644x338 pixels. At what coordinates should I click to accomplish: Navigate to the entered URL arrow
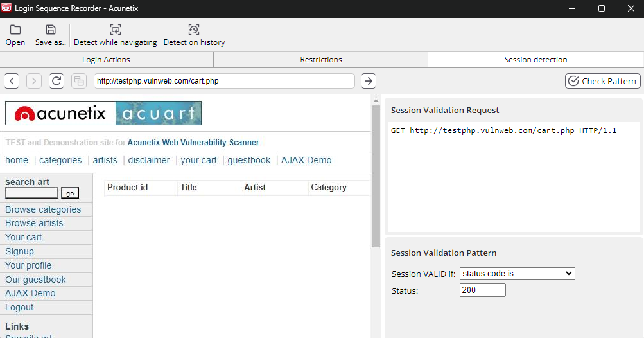click(x=369, y=81)
